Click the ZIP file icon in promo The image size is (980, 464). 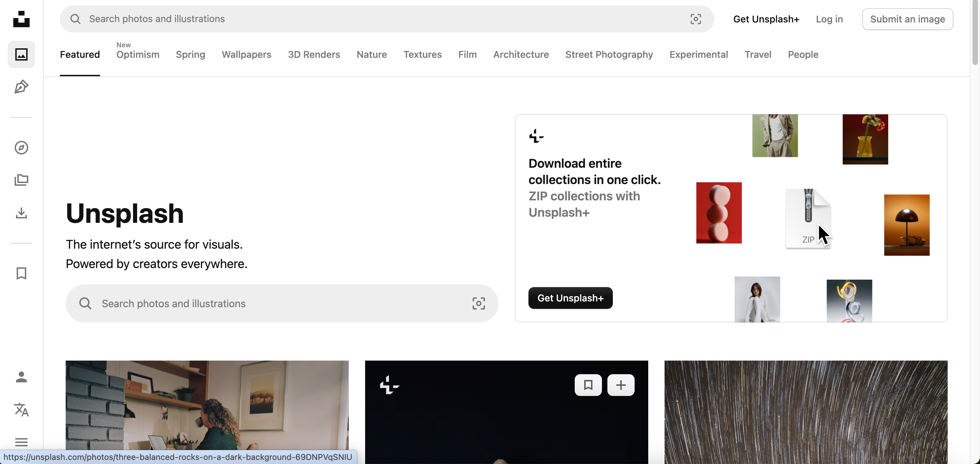[808, 218]
